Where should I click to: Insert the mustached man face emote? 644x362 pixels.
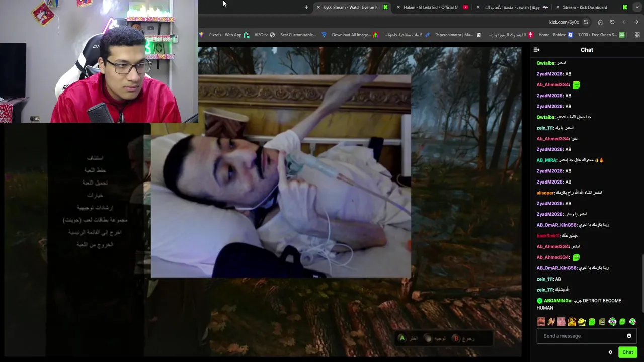pyautogui.click(x=541, y=322)
